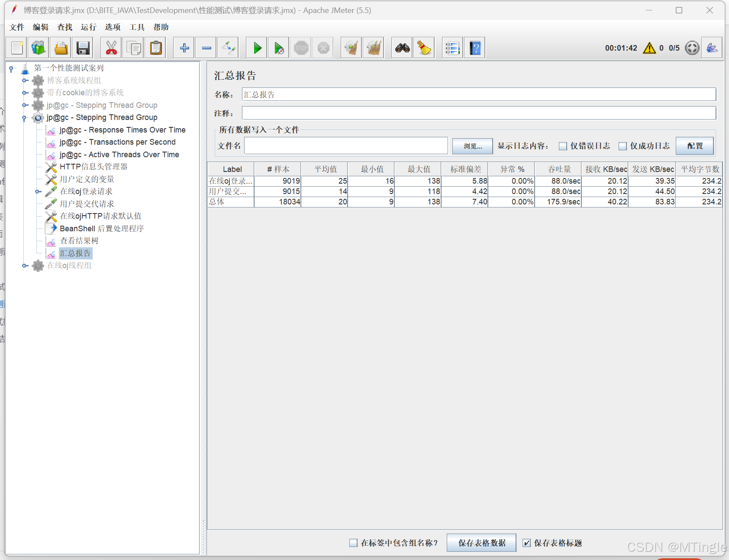This screenshot has width=729, height=560.
Task: Open the 帮助 (Help) menu
Action: 161,27
